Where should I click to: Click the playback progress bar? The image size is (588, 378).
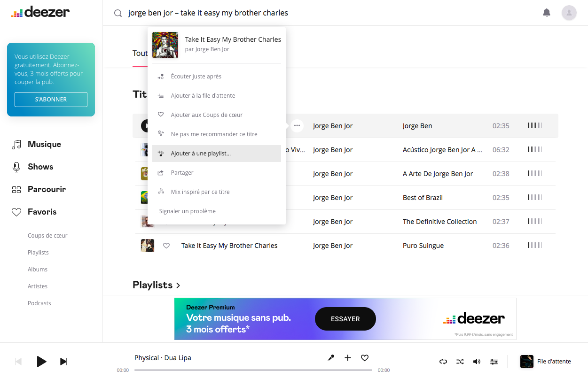click(253, 370)
